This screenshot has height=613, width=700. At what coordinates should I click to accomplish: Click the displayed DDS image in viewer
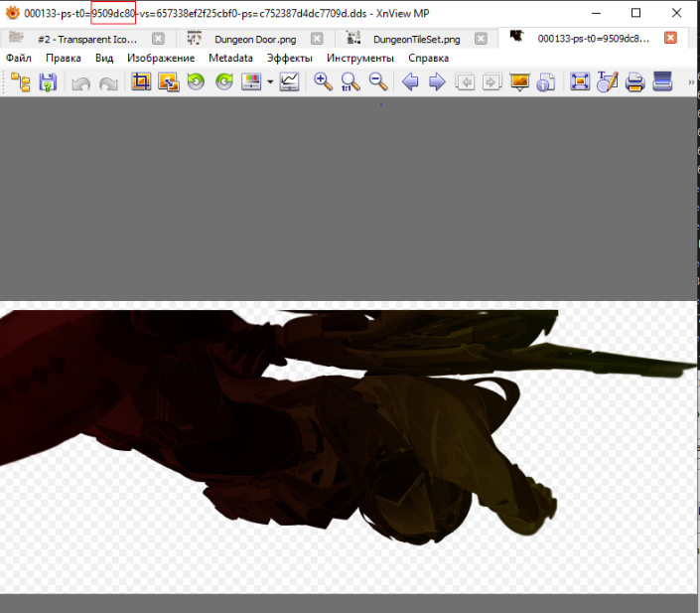point(349,447)
